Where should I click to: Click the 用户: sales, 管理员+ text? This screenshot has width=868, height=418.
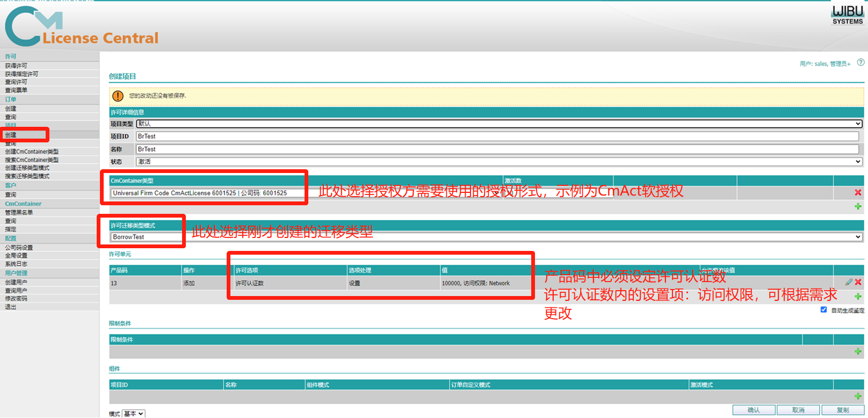point(825,64)
